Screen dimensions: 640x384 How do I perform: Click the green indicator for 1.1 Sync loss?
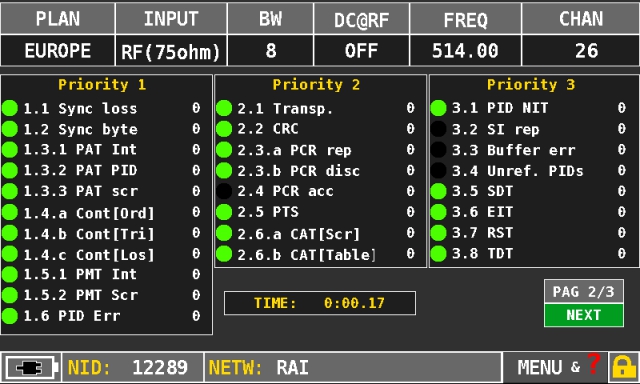10,108
